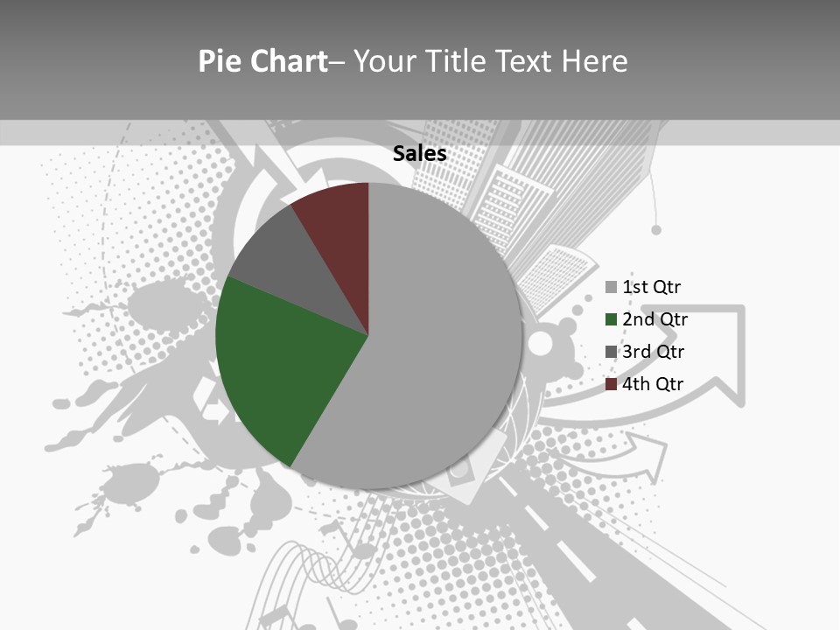Click the bold "Pie Chart" title text
Image resolution: width=840 pixels, height=630 pixels.
point(262,61)
